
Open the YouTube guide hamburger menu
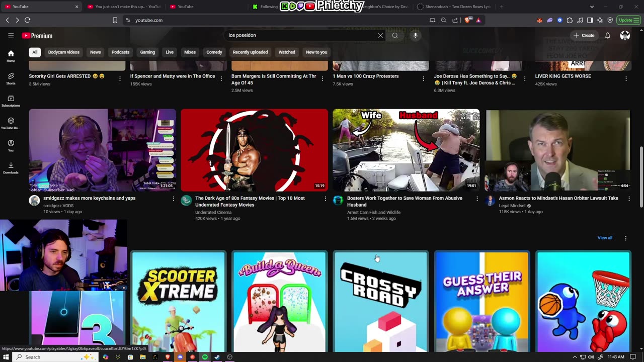pos(11,35)
